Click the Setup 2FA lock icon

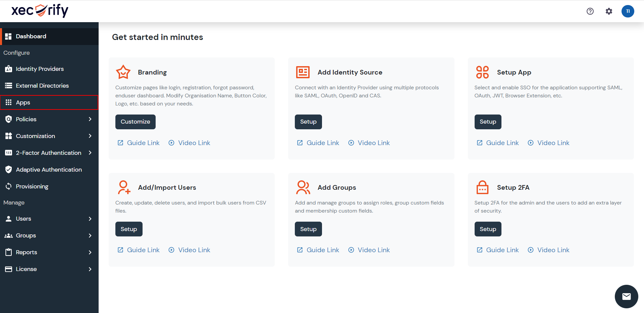[x=482, y=187]
